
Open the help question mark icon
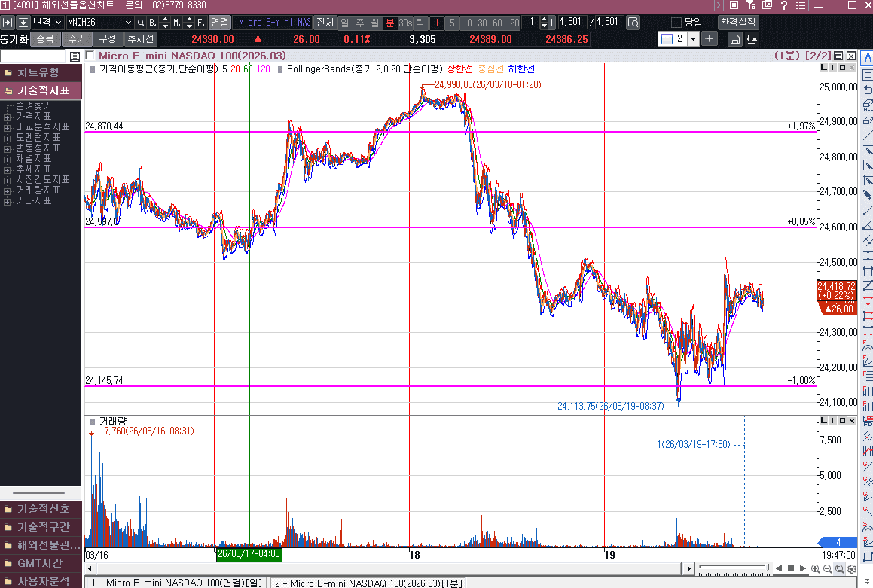point(784,5)
